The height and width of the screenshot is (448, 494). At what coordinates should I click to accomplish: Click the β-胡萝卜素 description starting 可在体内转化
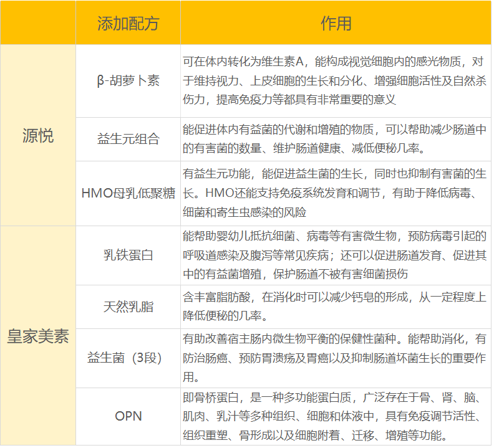coord(336,81)
